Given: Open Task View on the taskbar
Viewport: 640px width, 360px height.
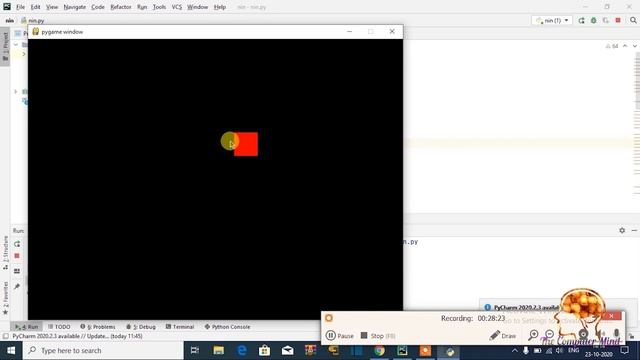Looking at the screenshot, I should point(195,351).
